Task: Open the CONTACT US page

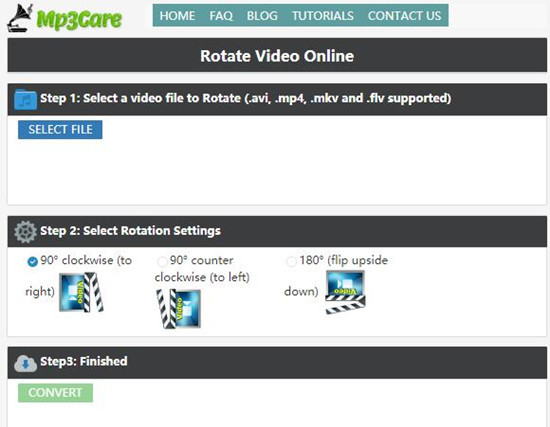Action: point(404,16)
